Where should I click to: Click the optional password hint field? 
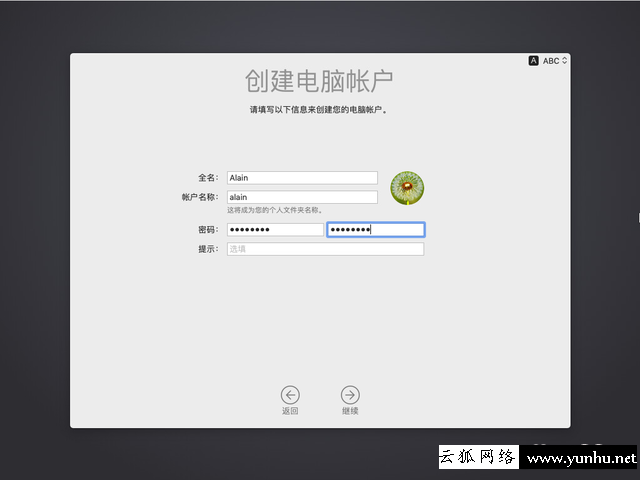325,249
